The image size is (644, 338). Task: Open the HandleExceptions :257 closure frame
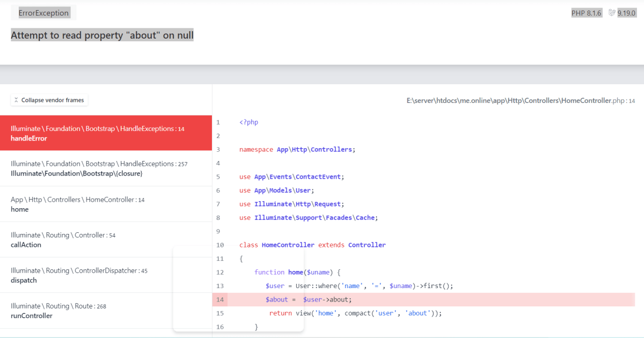106,168
